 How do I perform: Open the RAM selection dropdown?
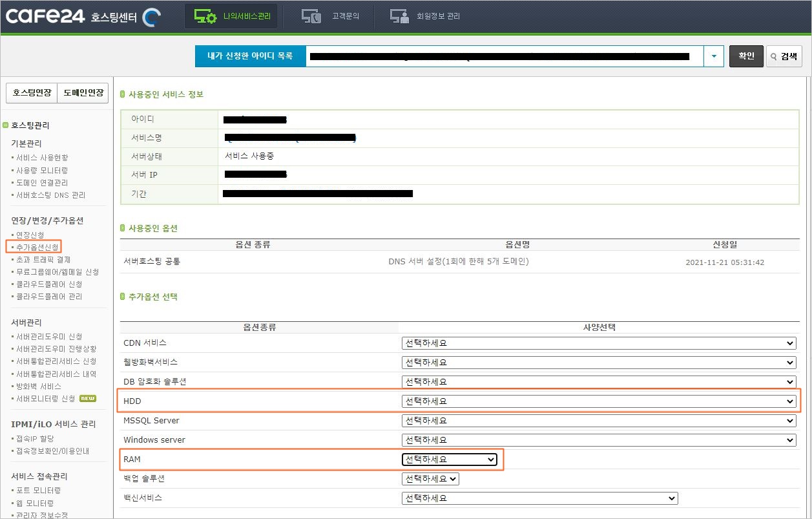450,460
